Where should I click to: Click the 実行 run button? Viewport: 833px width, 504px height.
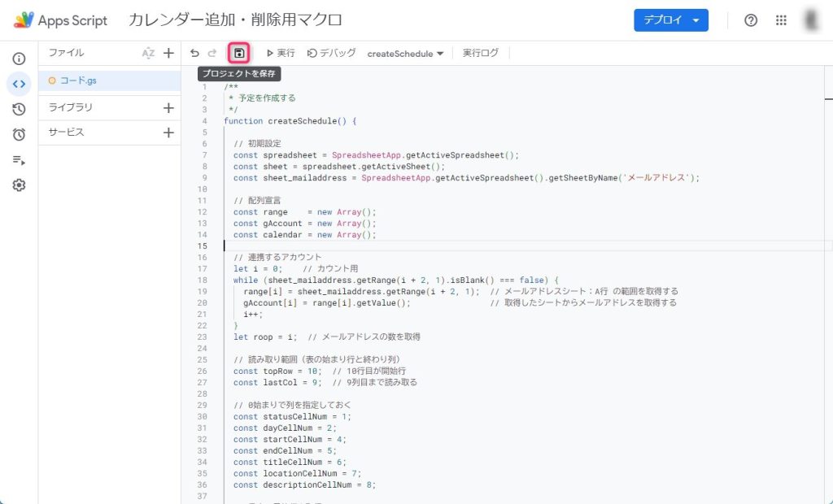coord(281,54)
